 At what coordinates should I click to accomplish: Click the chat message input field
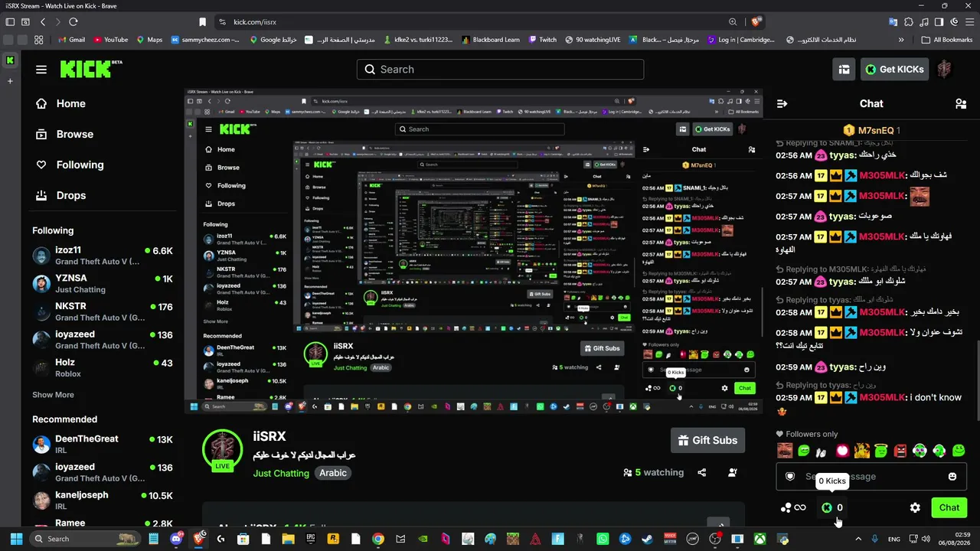pos(871,476)
